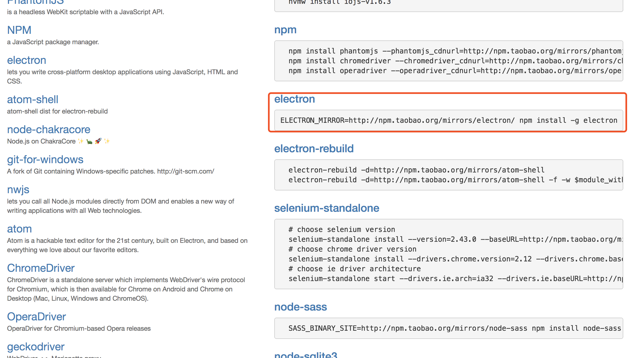Open the git-for-windows link
Image resolution: width=644 pixels, height=358 pixels.
[45, 159]
